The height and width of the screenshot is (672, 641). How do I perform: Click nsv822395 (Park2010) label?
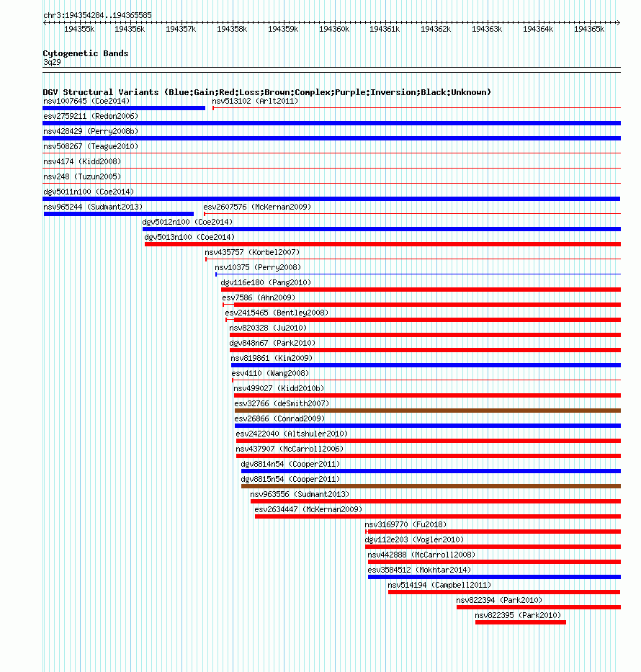[518, 615]
